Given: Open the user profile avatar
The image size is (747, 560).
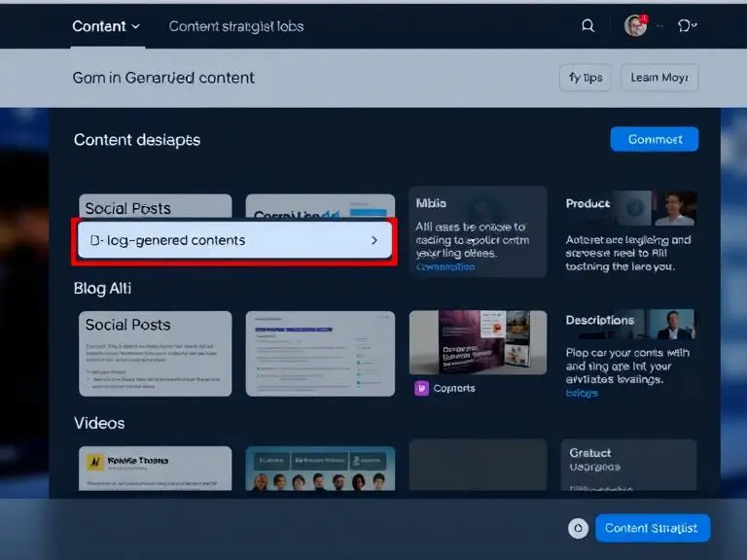Looking at the screenshot, I should 635,25.
